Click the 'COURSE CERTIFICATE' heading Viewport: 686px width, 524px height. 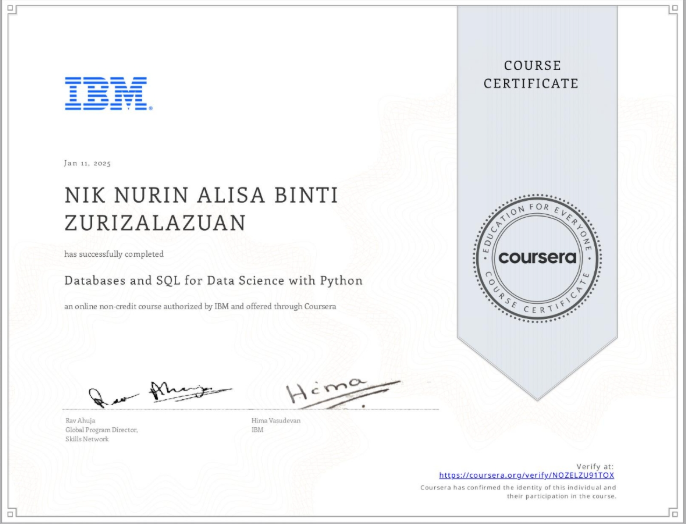pos(532,74)
